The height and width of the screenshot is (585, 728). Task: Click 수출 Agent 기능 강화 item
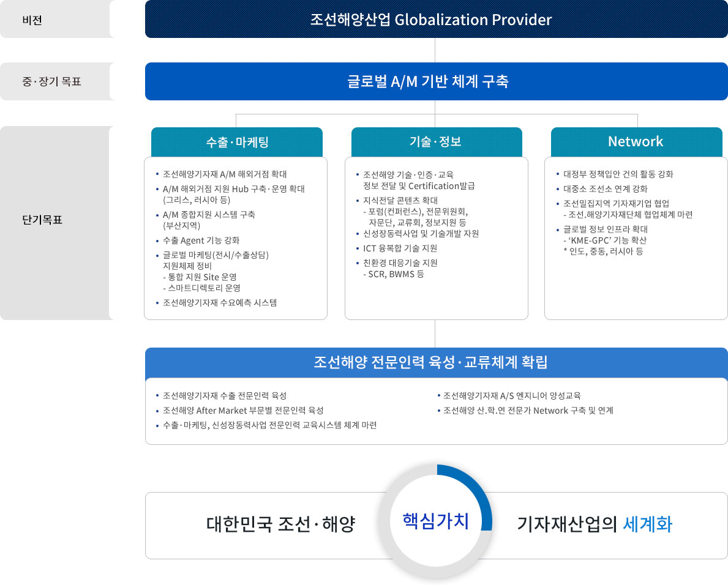point(201,240)
